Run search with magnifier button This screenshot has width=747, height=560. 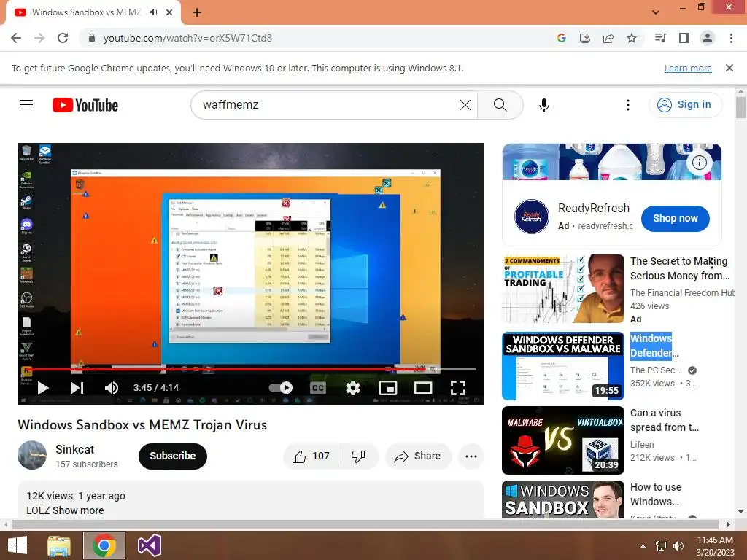coord(500,105)
